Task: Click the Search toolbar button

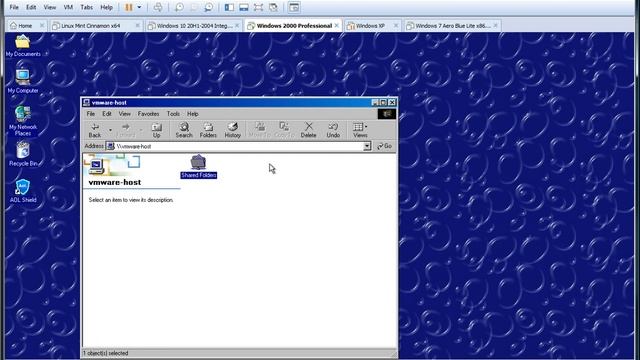Action: (x=184, y=130)
